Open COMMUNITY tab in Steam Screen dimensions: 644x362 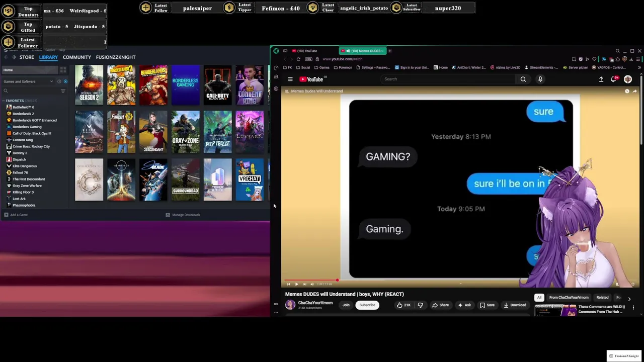(77, 57)
